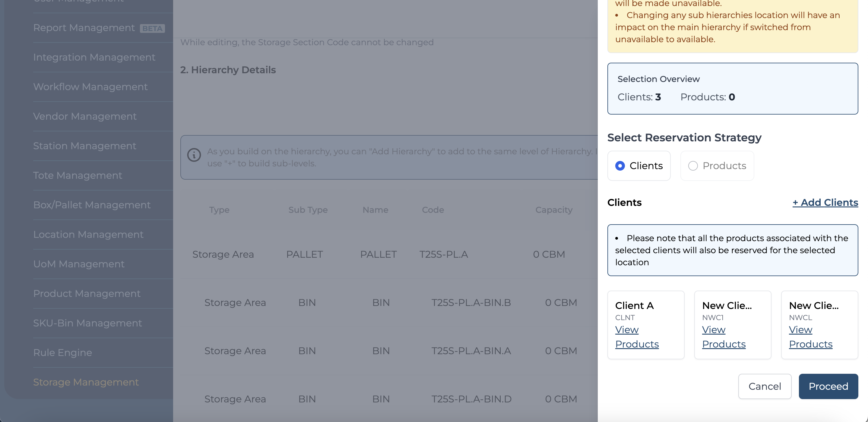This screenshot has width=868, height=422.
Task: Select Box/Pallet Management menu item
Action: [92, 205]
